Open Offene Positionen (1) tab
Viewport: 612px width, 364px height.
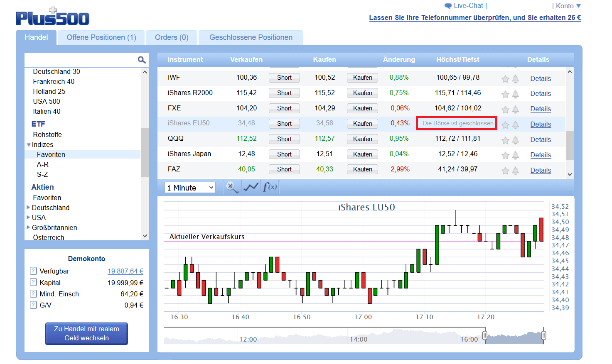click(x=101, y=37)
